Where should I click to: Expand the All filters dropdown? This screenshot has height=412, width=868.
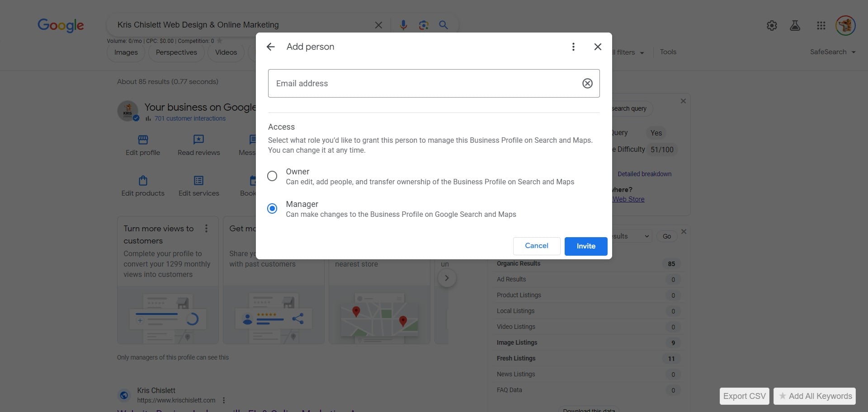pyautogui.click(x=628, y=52)
